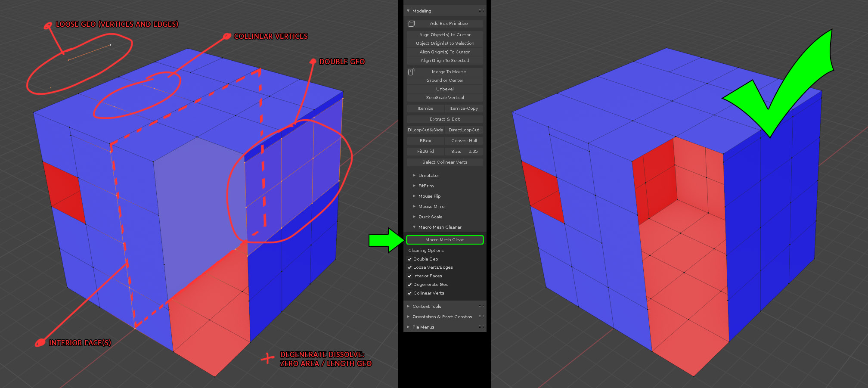Click the Itemize-Copy button
The image size is (868, 388).
[464, 108]
